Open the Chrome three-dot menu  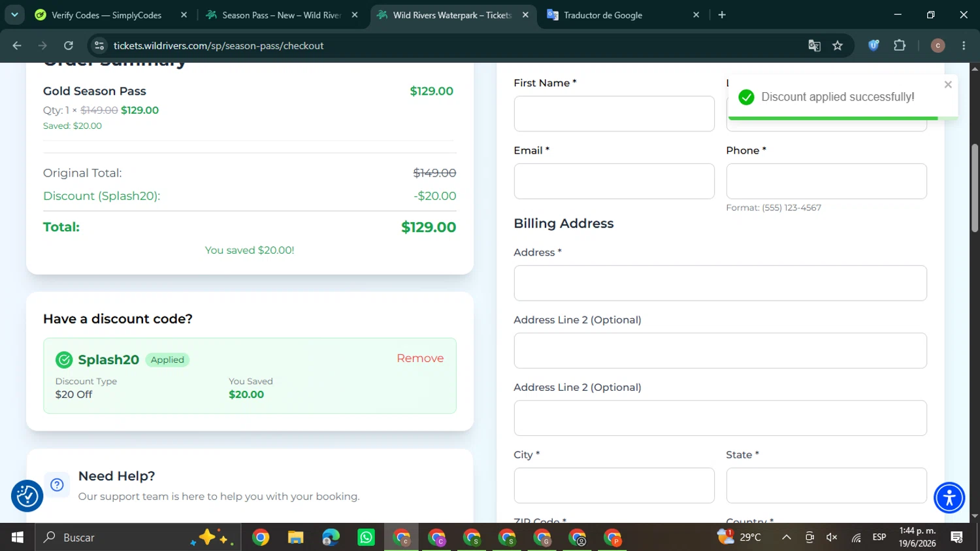[964, 46]
